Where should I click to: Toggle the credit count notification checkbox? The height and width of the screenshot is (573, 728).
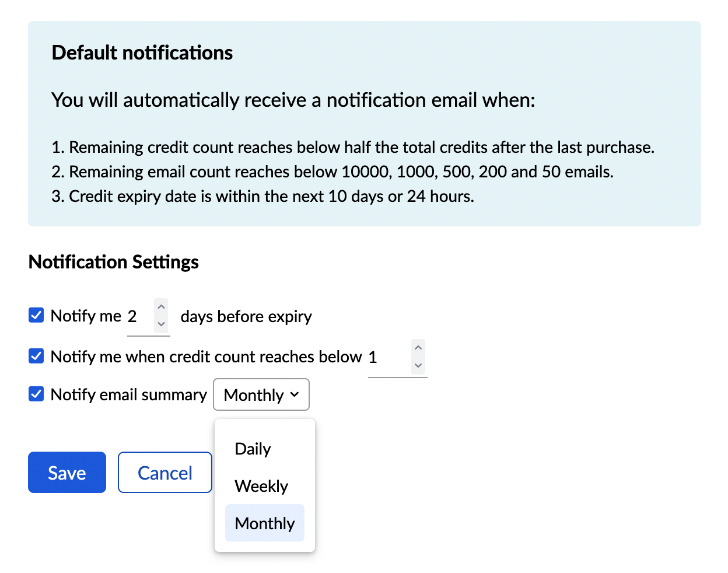coord(36,356)
